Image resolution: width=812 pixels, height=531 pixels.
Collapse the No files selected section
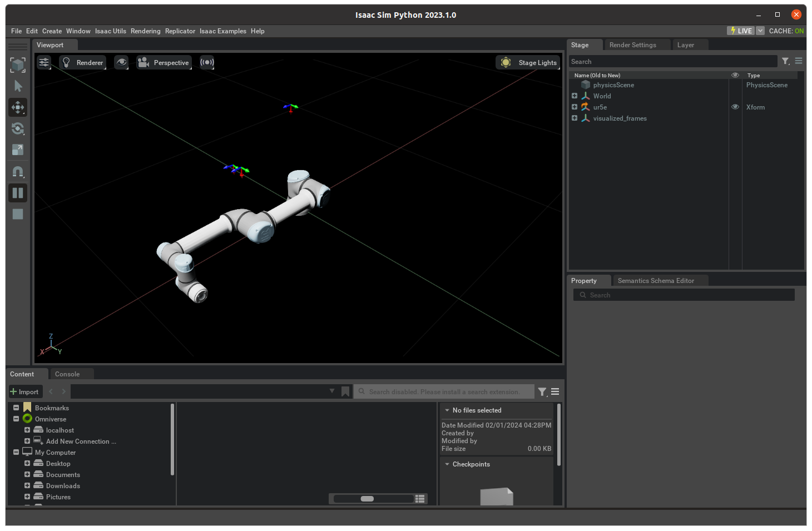(x=447, y=410)
